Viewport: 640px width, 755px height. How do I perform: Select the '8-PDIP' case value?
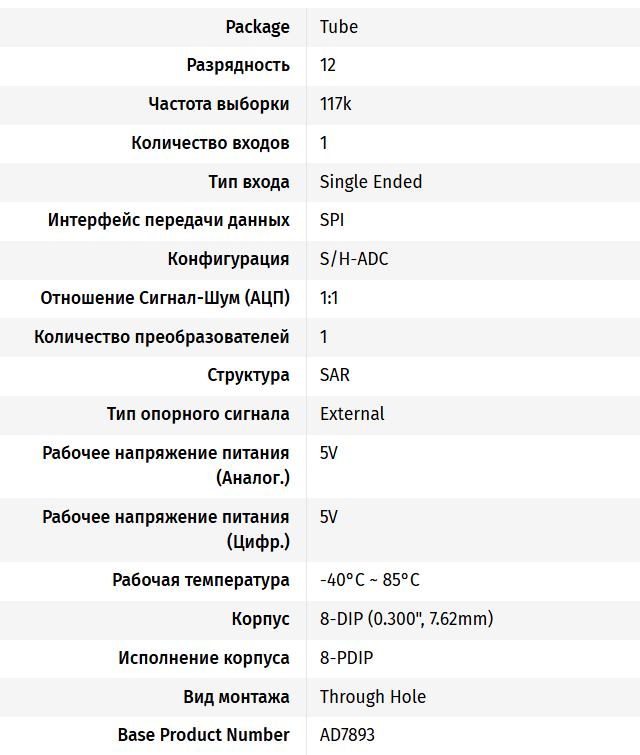[x=347, y=658]
